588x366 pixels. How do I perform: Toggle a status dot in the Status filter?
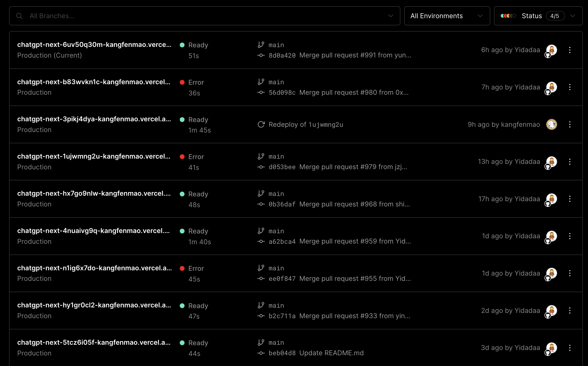pos(508,16)
